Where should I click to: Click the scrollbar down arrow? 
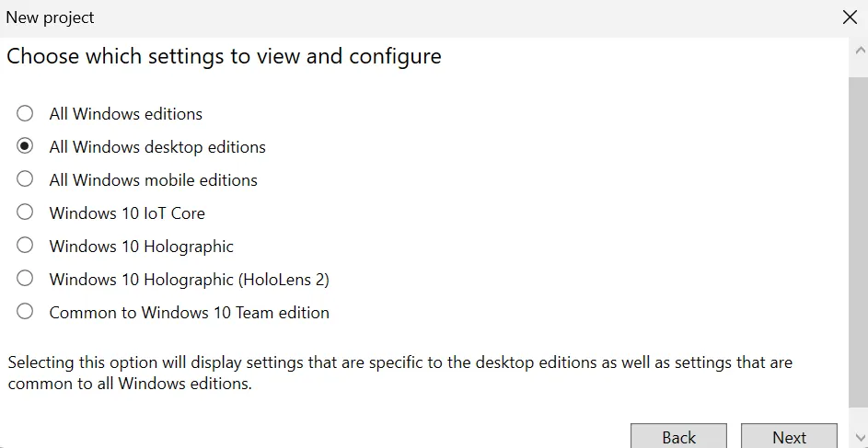[861, 438]
